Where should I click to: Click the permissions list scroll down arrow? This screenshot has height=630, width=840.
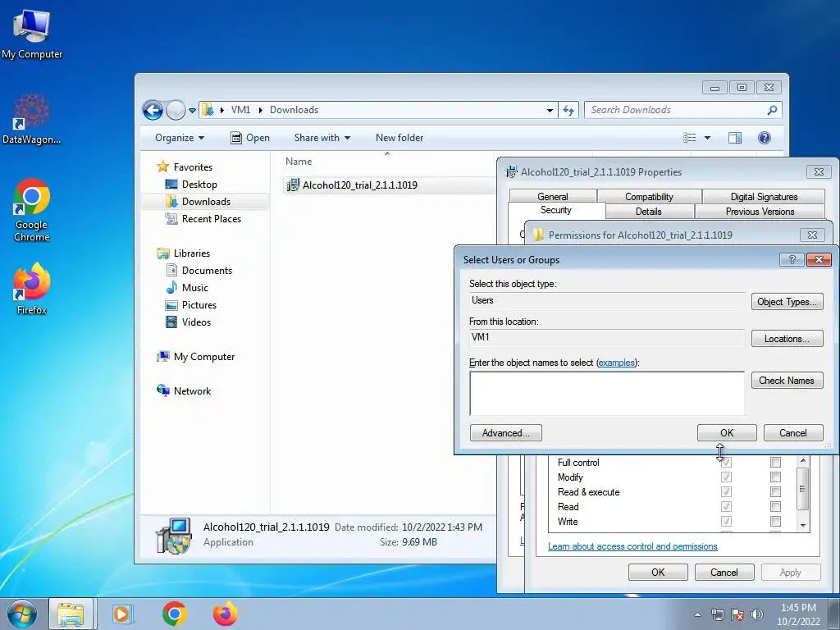[x=803, y=525]
